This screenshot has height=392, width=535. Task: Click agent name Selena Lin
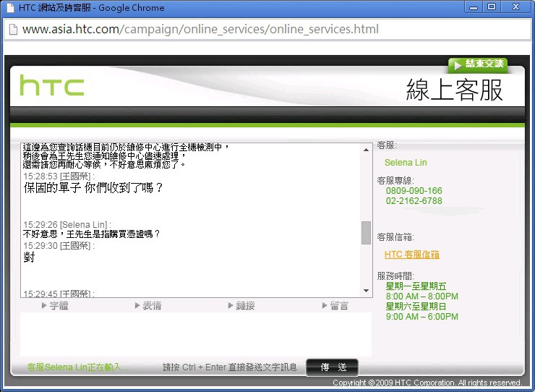(406, 163)
